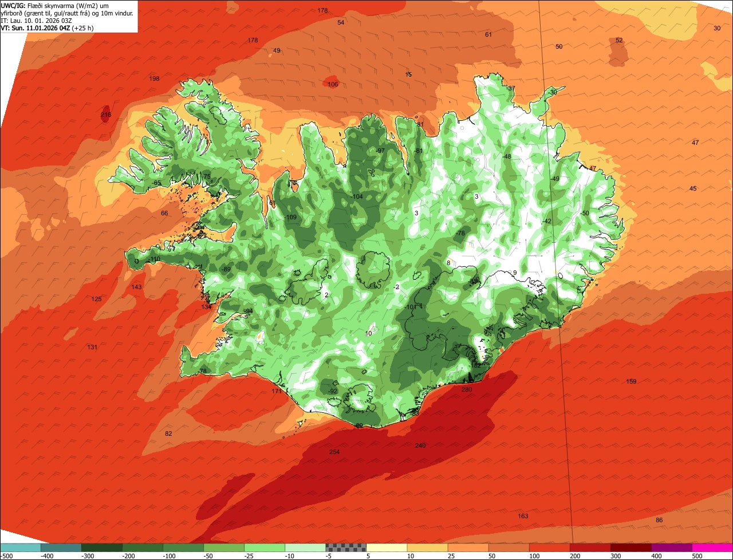Click the light orange 25 to 50 swatch
This screenshot has height=560, width=733.
[x=468, y=548]
